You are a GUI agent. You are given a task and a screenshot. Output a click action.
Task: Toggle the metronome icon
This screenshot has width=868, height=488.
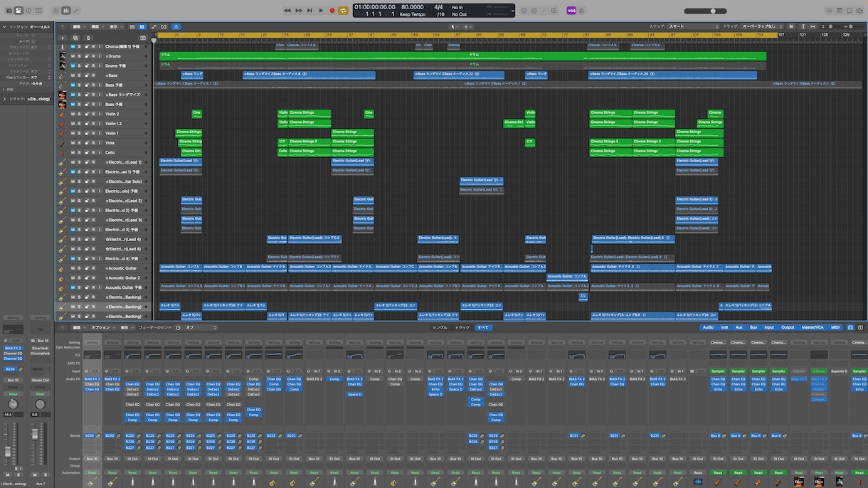click(x=582, y=11)
